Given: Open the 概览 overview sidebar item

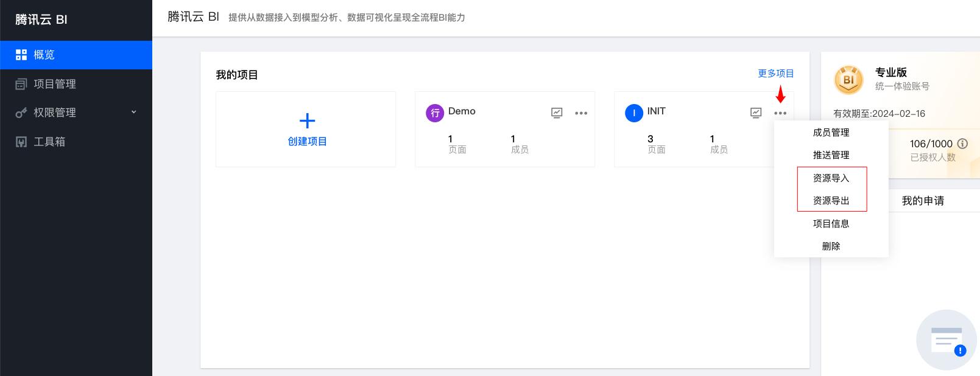Looking at the screenshot, I should point(76,55).
